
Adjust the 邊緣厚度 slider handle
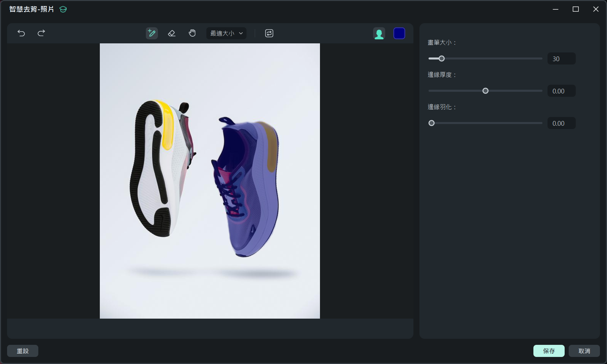tap(485, 91)
